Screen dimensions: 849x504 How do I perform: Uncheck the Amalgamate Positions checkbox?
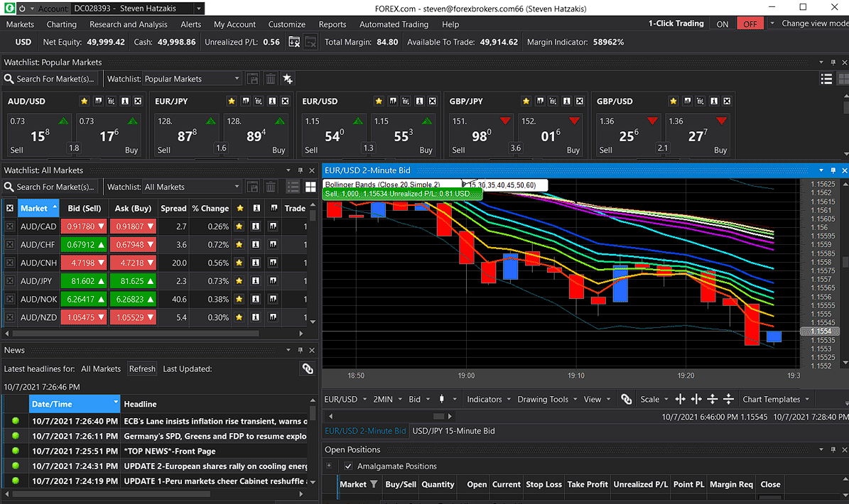point(348,466)
